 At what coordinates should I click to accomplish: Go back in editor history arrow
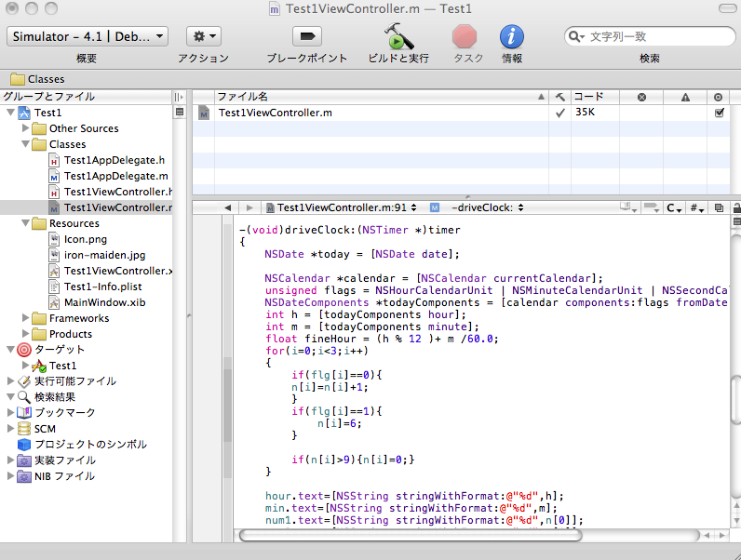pos(228,207)
